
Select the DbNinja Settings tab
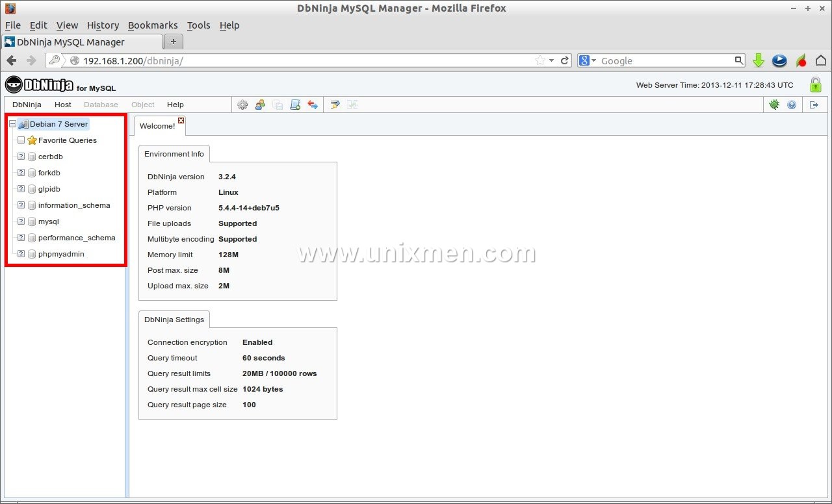(174, 320)
